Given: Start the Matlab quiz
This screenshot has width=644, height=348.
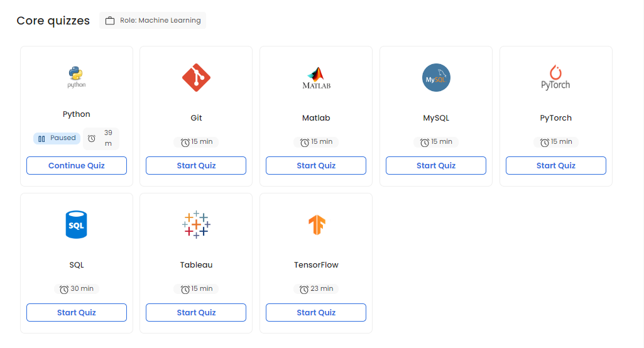Looking at the screenshot, I should [x=316, y=166].
